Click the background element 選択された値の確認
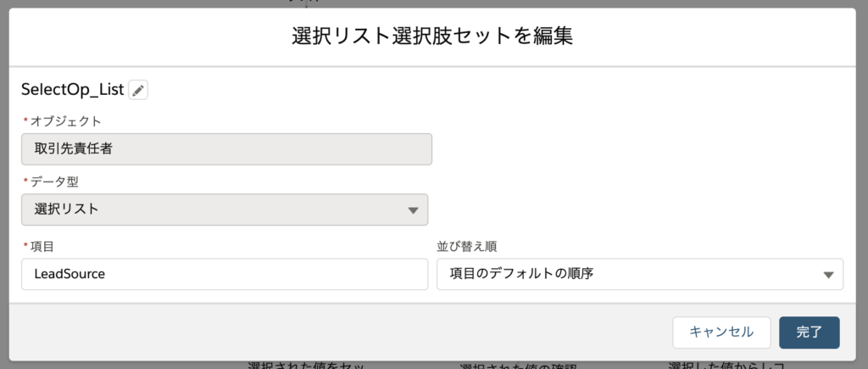868x369 pixels. (x=518, y=366)
